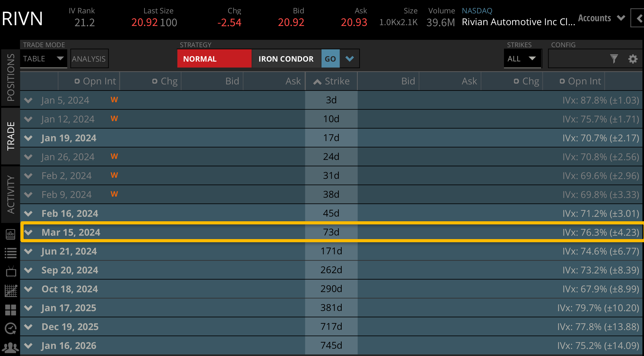
Task: Switch to the ACTIVITY tab
Action: click(x=10, y=194)
